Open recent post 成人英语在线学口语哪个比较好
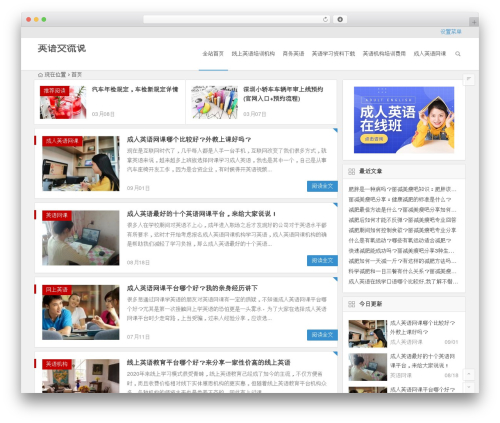The width and height of the screenshot is (500, 423). (x=403, y=282)
